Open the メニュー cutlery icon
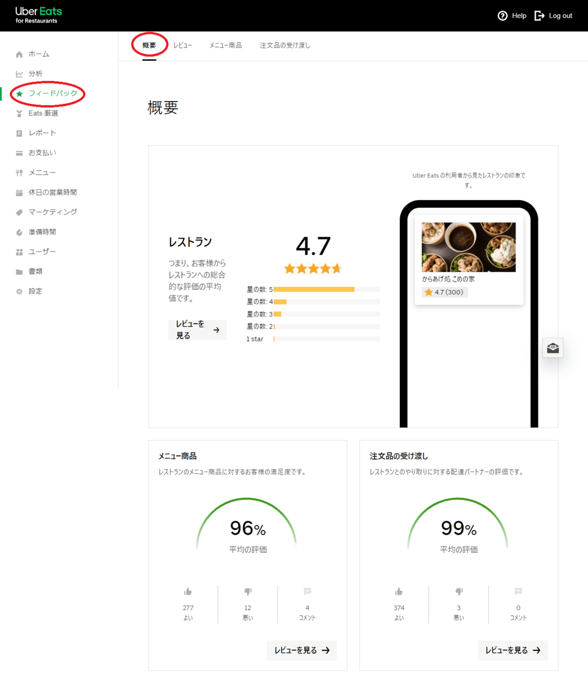This screenshot has width=588, height=700. pos(19,173)
